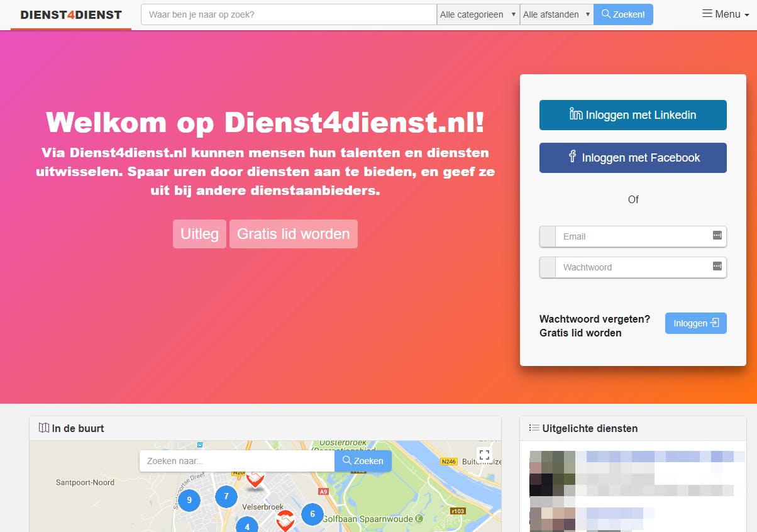
Task: Click the 'Golfbaan Spaarnwoude' map label
Action: [x=368, y=519]
